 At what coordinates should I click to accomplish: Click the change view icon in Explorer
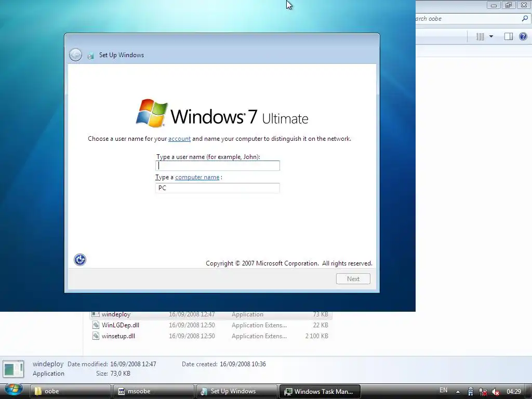point(480,36)
